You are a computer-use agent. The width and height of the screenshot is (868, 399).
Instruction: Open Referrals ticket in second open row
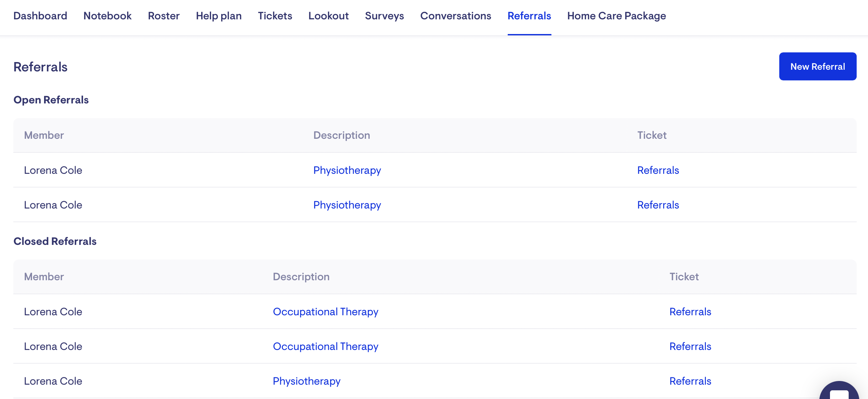658,205
